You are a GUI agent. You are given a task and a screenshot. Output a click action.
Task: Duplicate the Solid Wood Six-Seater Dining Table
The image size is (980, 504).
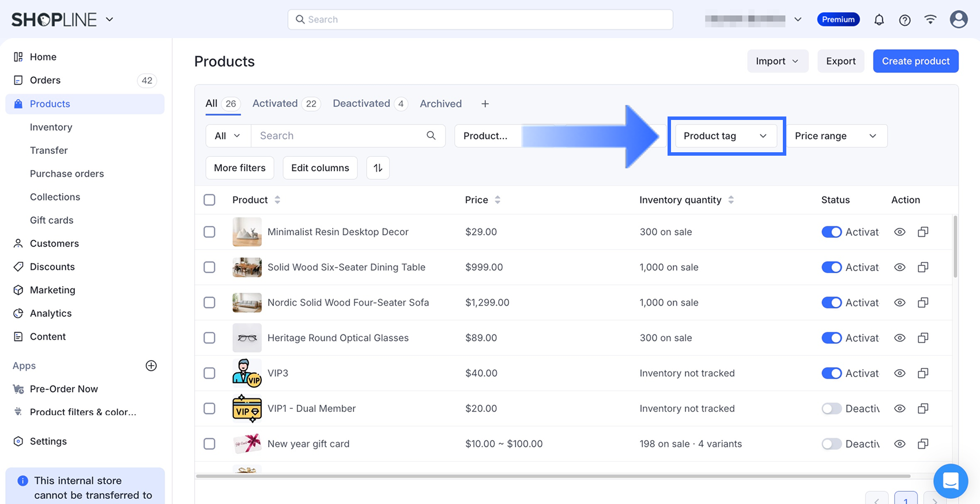[x=923, y=267]
